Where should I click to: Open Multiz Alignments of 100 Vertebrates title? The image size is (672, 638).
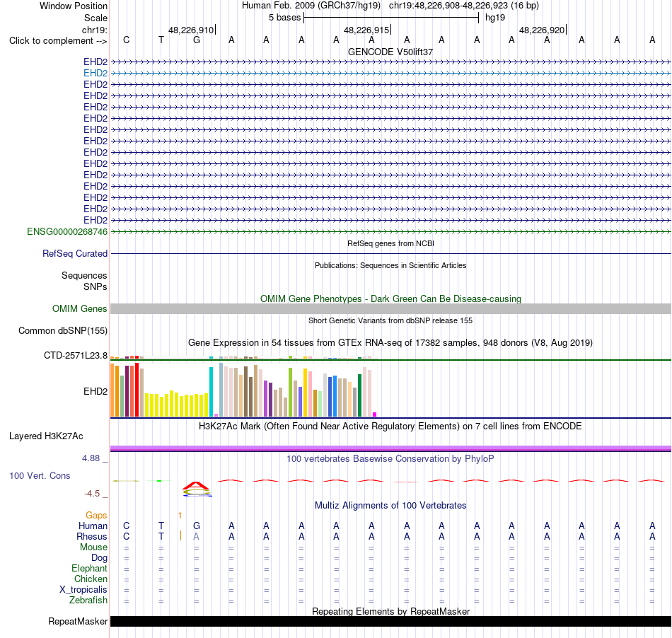click(x=390, y=505)
